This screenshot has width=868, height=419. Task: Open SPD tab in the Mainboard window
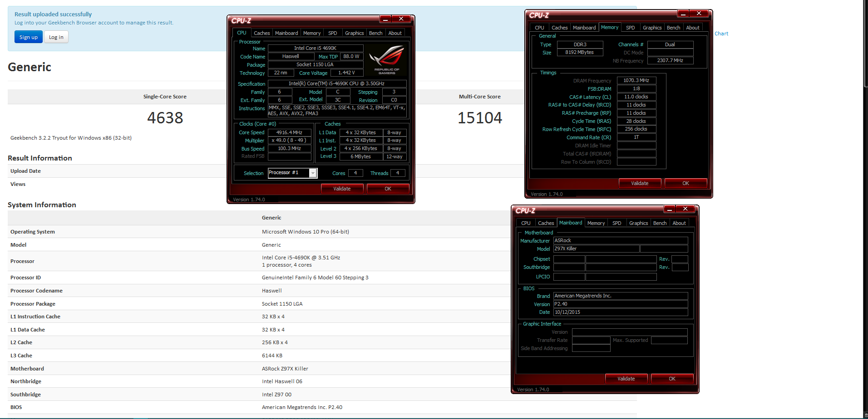click(x=617, y=223)
